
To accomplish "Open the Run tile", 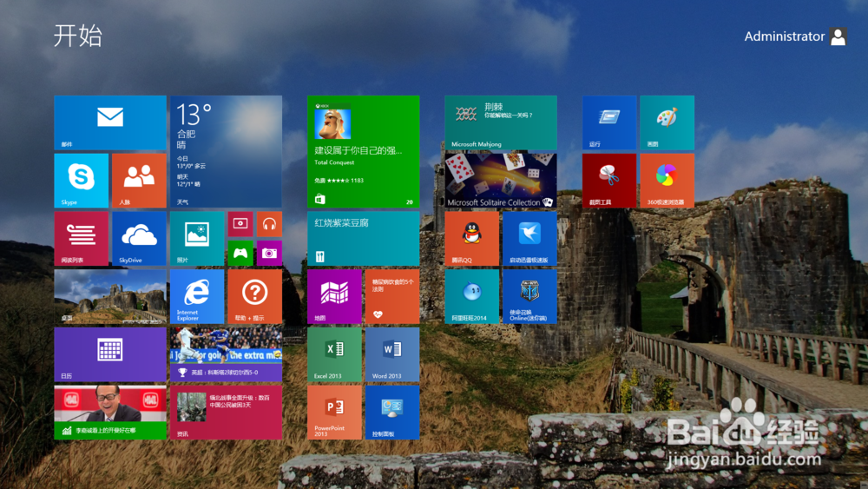I will 609,122.
